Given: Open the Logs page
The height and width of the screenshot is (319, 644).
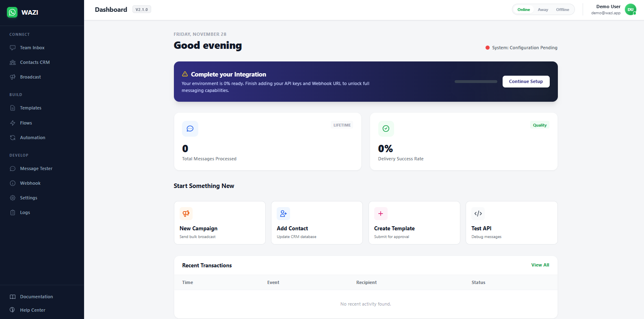Looking at the screenshot, I should tap(42, 212).
